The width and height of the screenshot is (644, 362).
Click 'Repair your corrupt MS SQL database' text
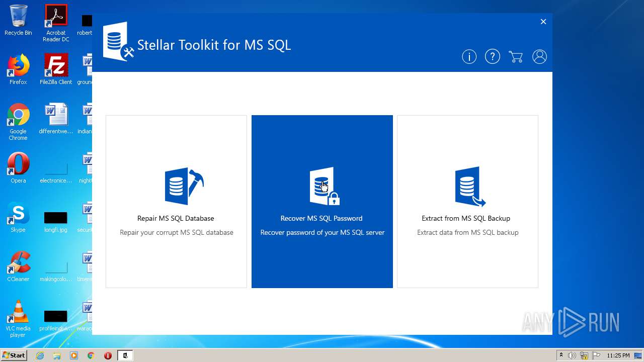coord(176,232)
